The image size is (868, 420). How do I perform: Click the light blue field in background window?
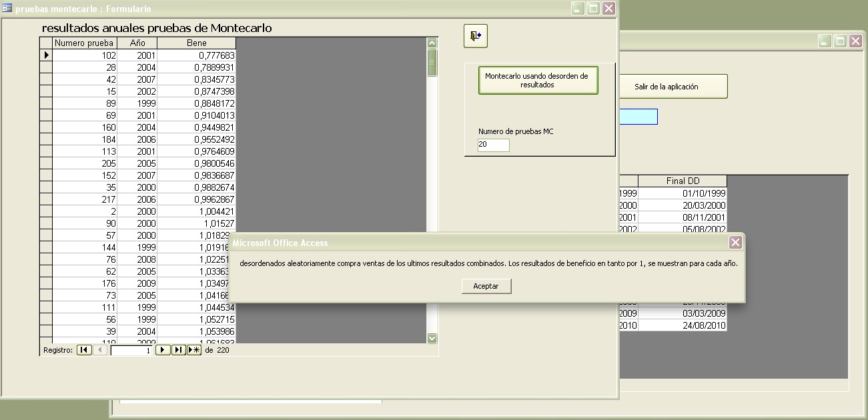click(638, 117)
